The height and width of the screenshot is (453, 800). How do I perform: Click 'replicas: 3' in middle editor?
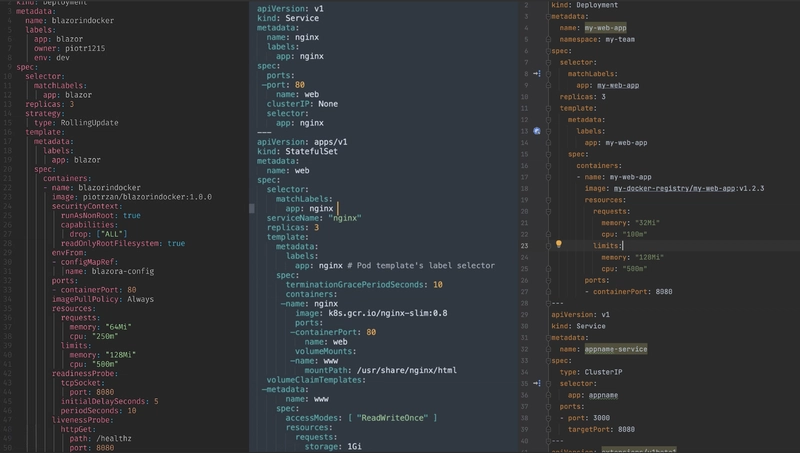(x=293, y=228)
